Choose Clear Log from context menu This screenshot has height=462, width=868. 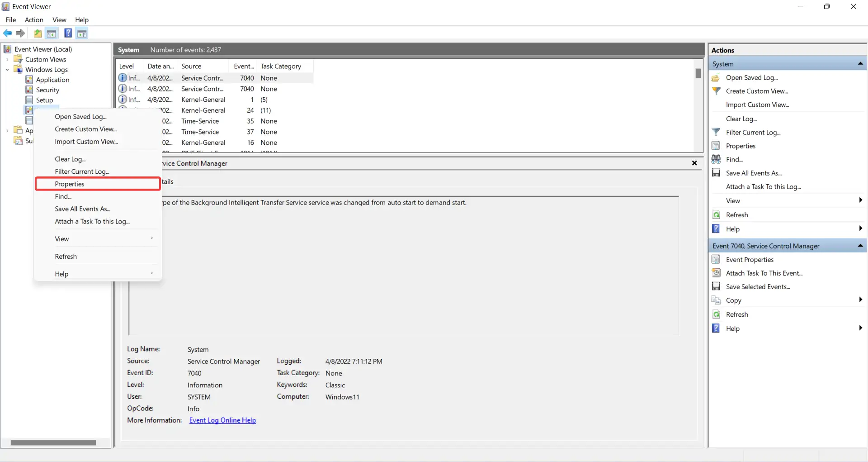coord(70,159)
